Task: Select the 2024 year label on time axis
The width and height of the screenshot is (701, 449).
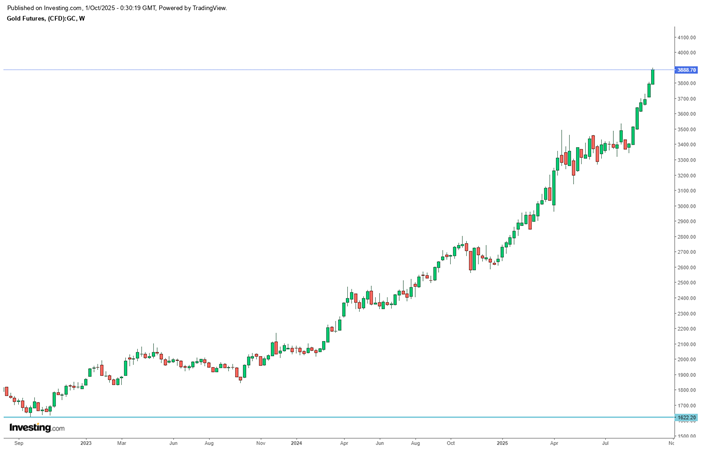Action: pyautogui.click(x=295, y=441)
